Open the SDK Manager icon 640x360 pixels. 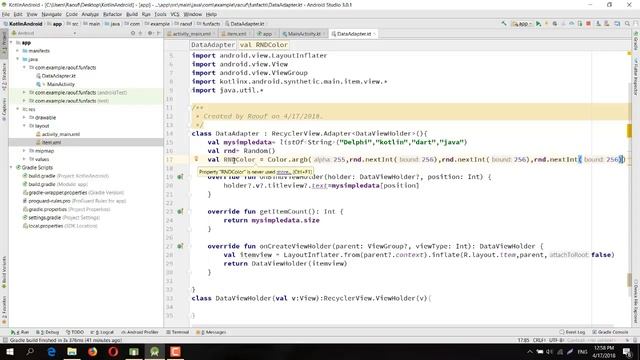(x=617, y=24)
